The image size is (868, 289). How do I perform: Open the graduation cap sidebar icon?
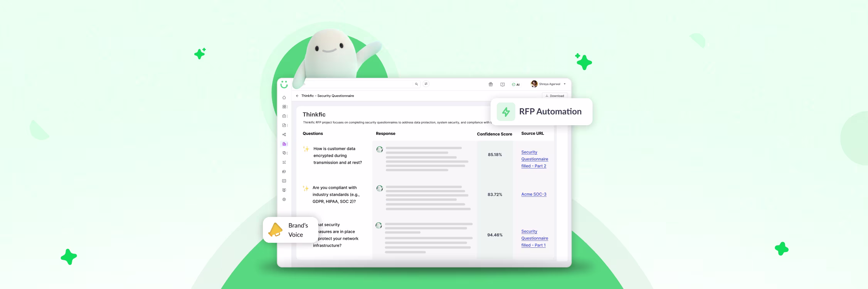(x=284, y=171)
